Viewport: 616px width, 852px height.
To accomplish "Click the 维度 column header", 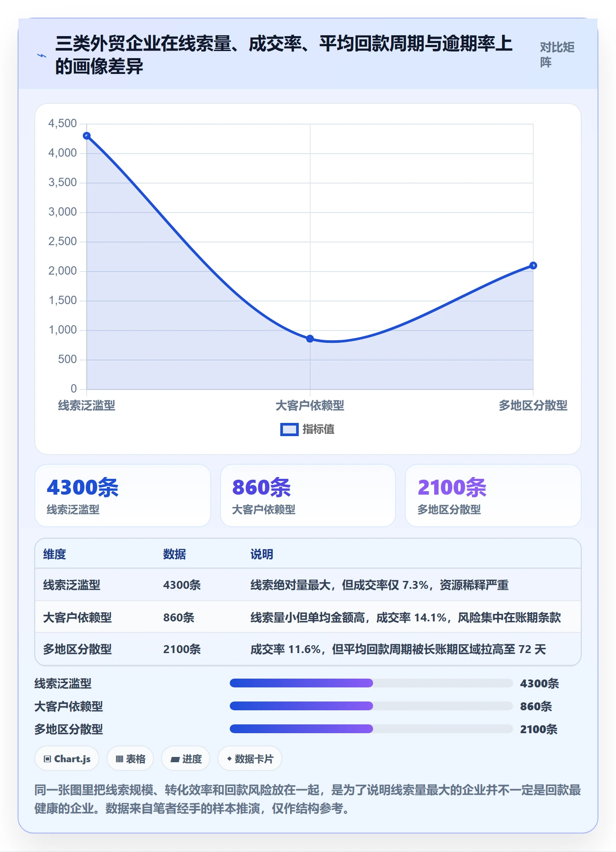I will [55, 554].
